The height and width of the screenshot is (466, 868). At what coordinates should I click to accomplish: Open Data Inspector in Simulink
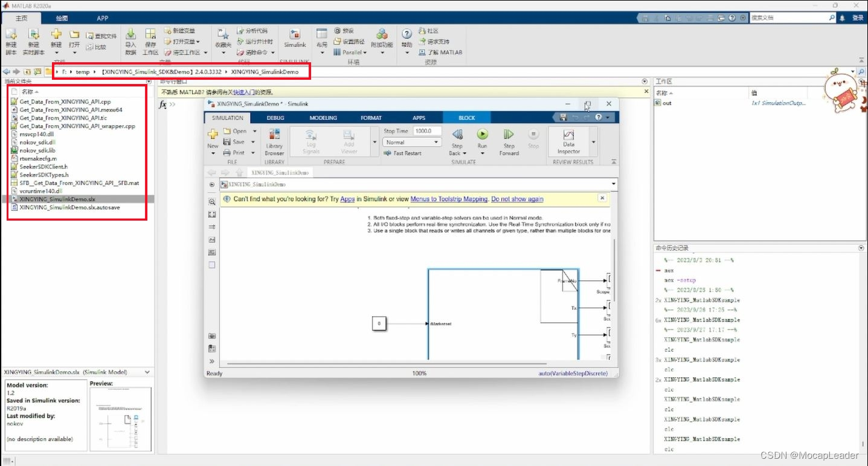[x=568, y=142]
